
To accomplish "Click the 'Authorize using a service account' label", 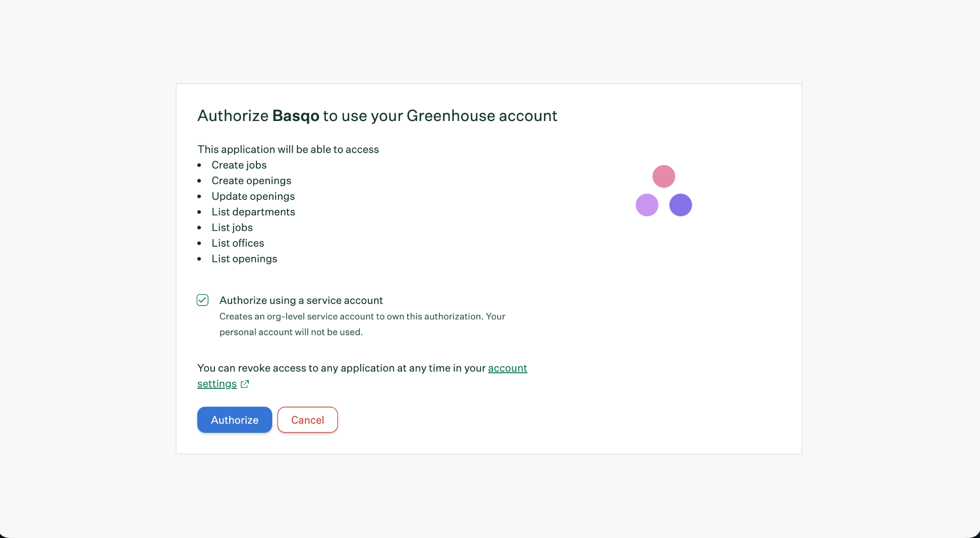I will (x=301, y=300).
